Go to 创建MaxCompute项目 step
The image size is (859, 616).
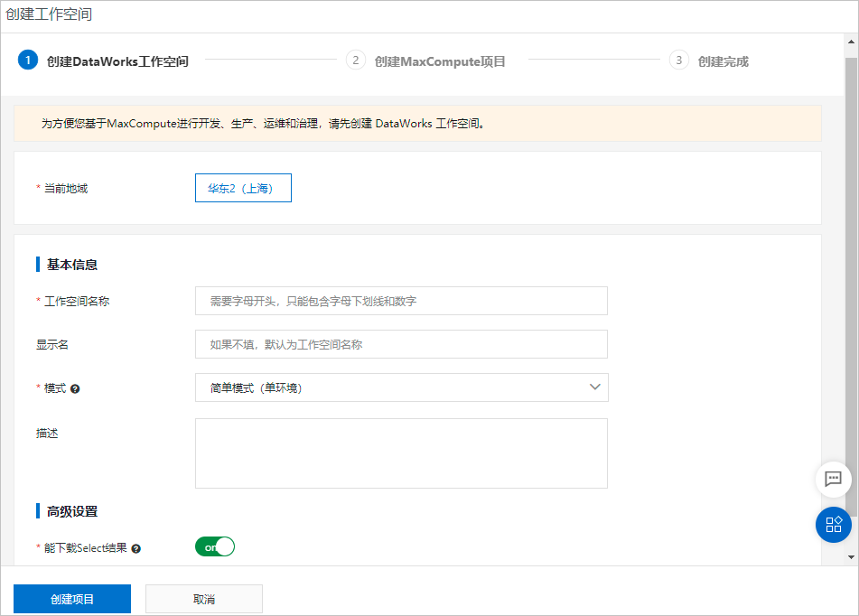440,61
